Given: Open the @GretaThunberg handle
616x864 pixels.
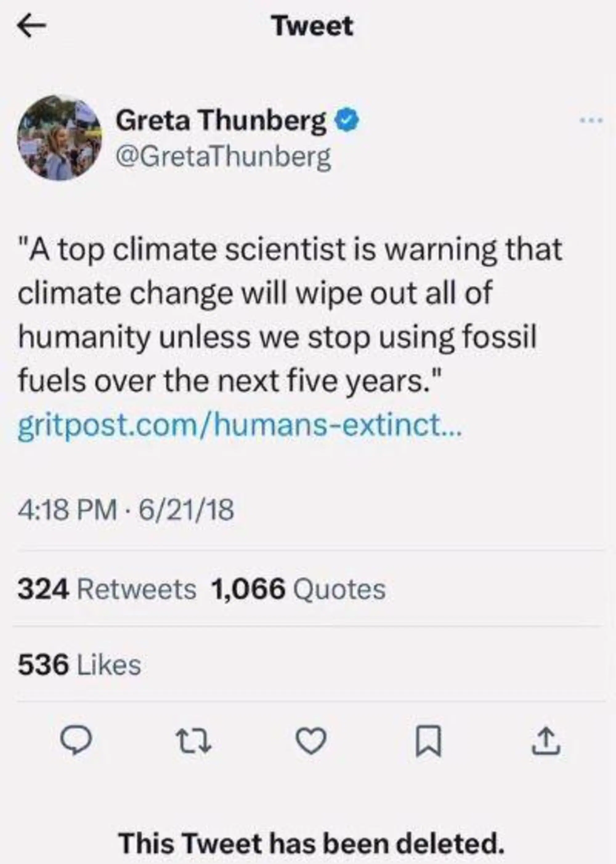Looking at the screenshot, I should 223,157.
